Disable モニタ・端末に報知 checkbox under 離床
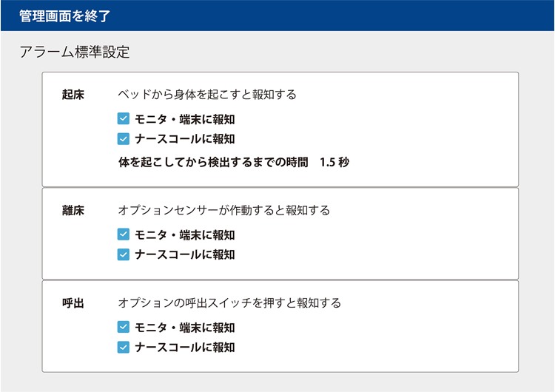 click(x=124, y=235)
